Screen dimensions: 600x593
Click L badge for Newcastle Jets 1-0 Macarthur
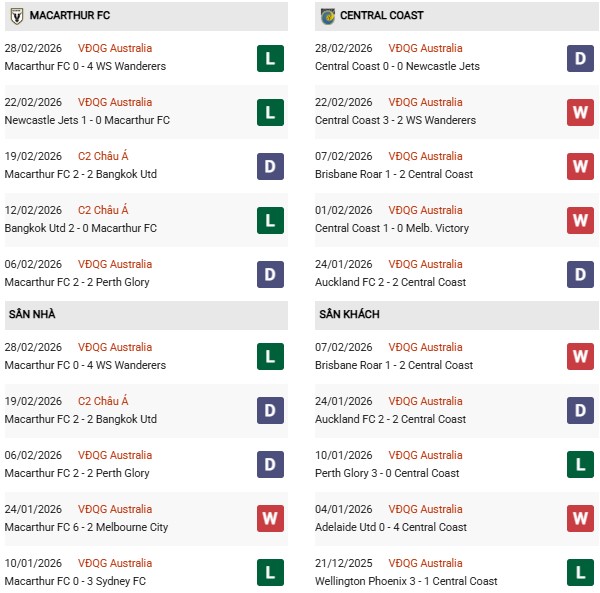point(269,112)
